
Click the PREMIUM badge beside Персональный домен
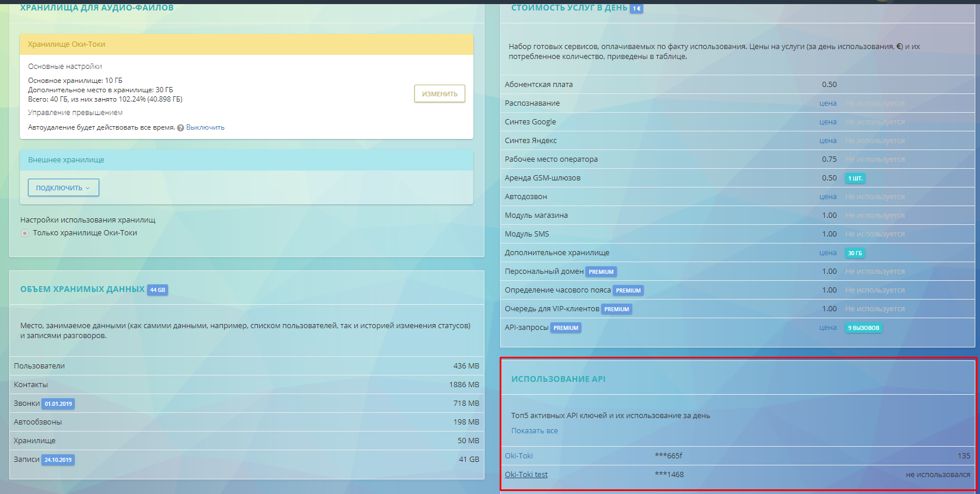(x=601, y=272)
